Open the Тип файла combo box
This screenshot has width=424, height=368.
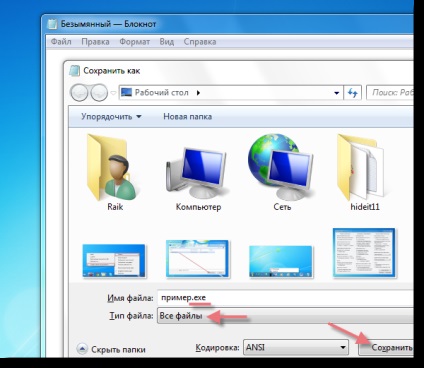[285, 316]
